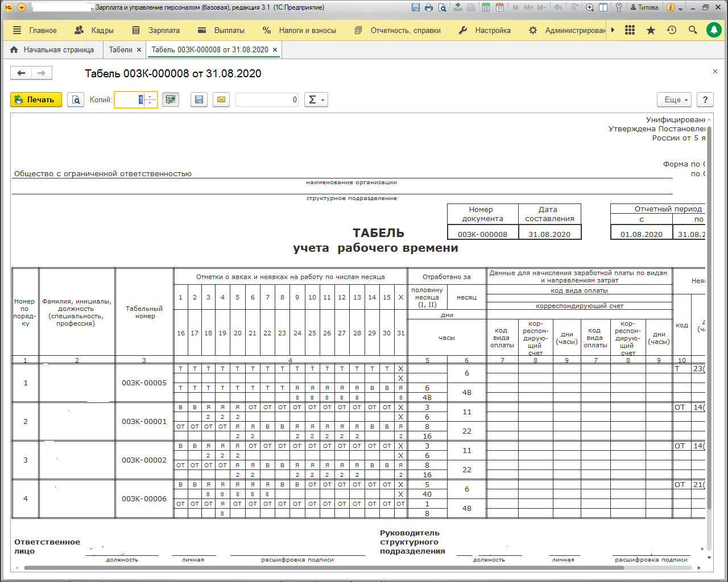This screenshot has width=728, height=582.
Task: Click the Печать button
Action: (x=36, y=100)
